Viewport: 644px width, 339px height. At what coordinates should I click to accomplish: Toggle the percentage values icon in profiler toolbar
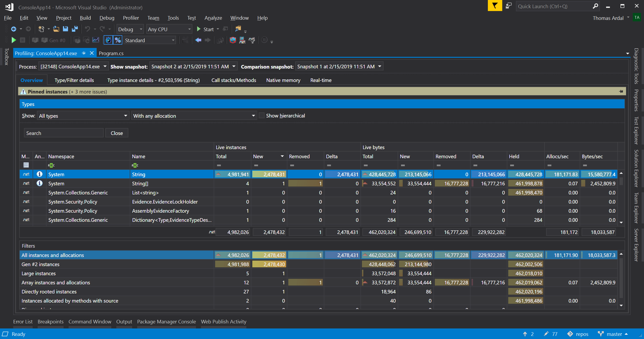click(x=118, y=40)
